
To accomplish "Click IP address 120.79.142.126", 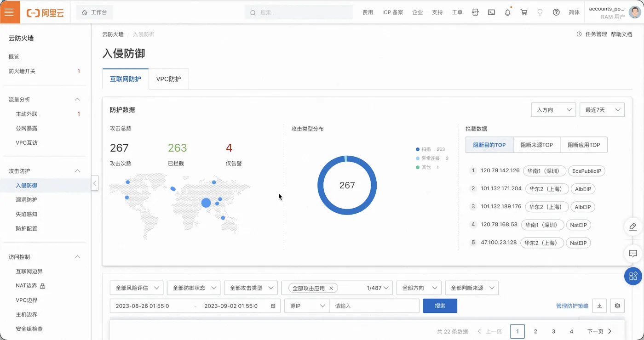I will click(x=500, y=170).
